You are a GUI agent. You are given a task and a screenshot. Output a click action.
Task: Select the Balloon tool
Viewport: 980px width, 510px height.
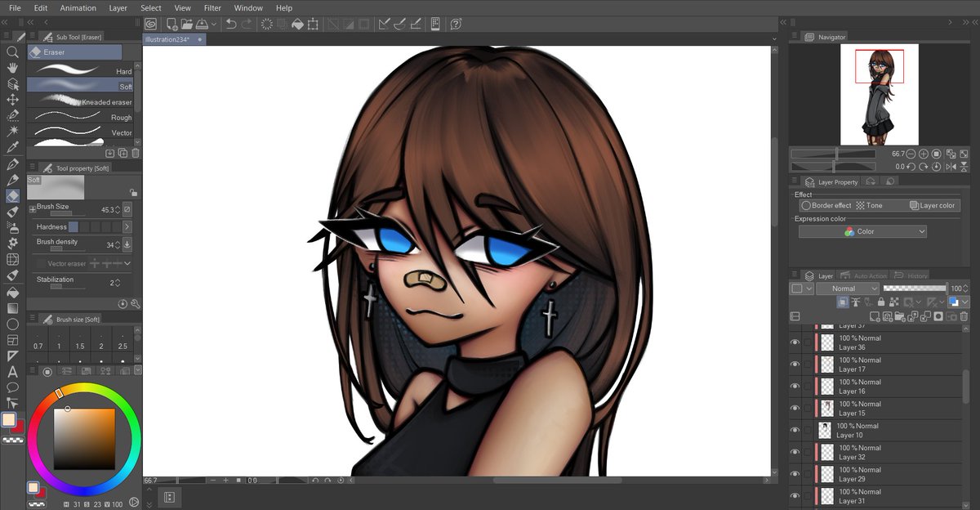12,387
